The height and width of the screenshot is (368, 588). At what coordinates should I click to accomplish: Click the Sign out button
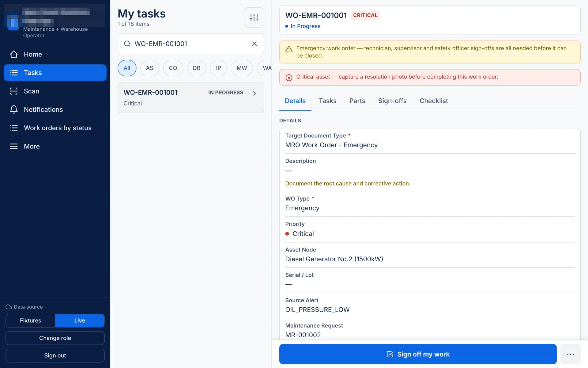(55, 355)
